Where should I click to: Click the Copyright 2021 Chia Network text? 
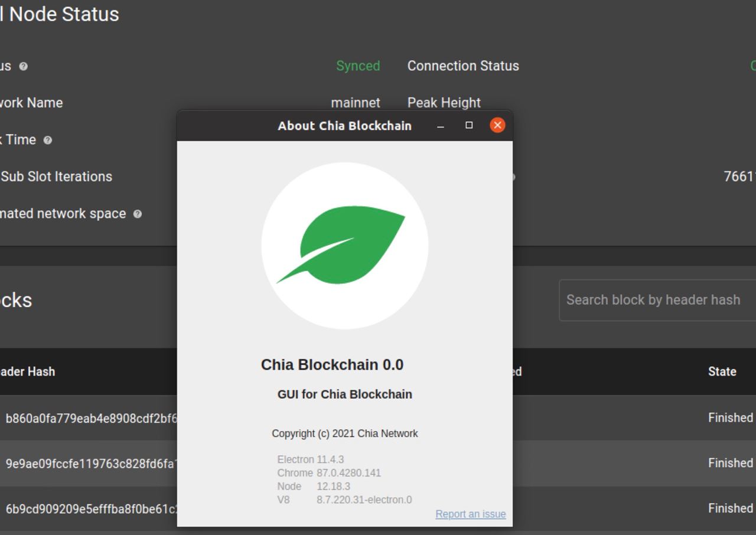(345, 433)
